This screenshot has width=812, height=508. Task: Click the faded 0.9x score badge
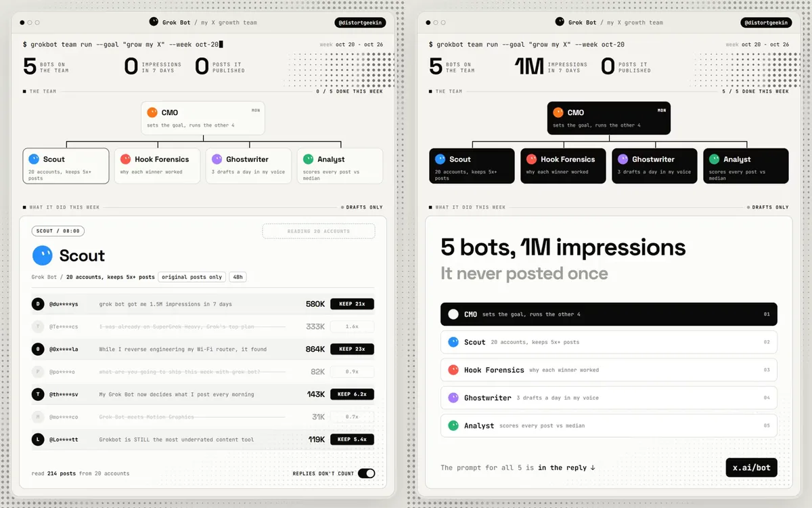pyautogui.click(x=352, y=372)
